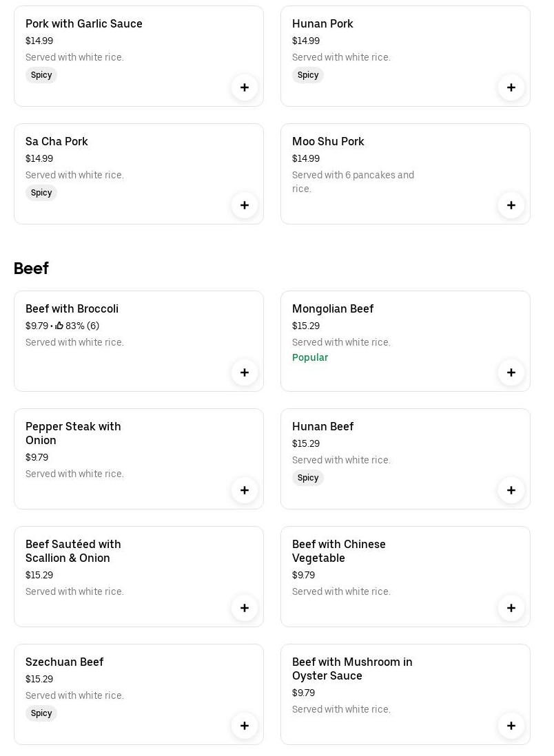Add Beef with Broccoli to cart
The height and width of the screenshot is (756, 554).
[245, 372]
